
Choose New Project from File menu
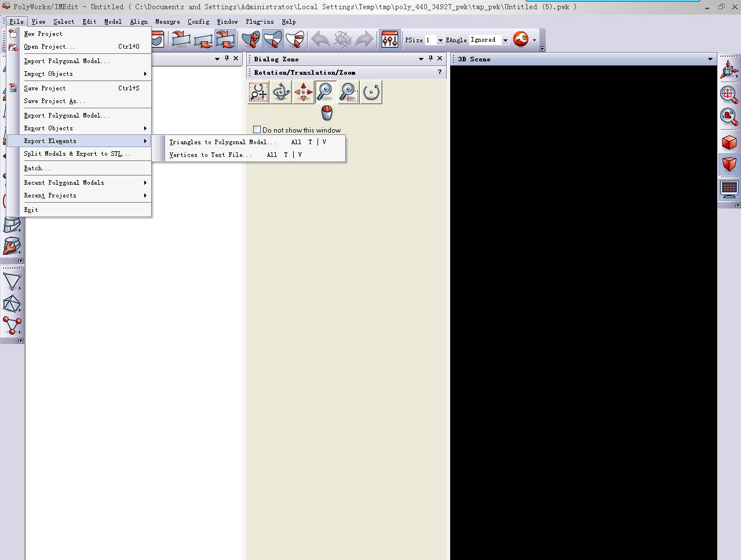pyautogui.click(x=79, y=34)
